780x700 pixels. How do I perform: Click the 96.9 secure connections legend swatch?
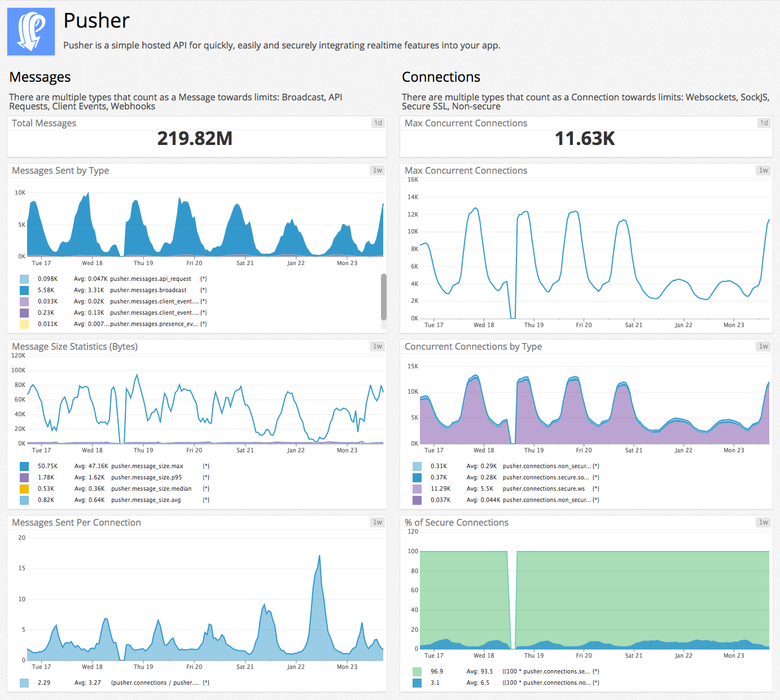tap(417, 672)
